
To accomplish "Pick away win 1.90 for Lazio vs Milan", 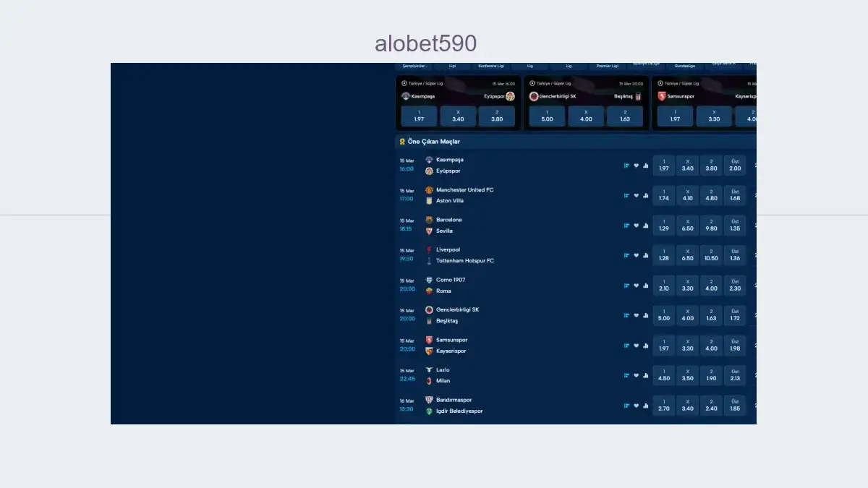I will pos(711,375).
